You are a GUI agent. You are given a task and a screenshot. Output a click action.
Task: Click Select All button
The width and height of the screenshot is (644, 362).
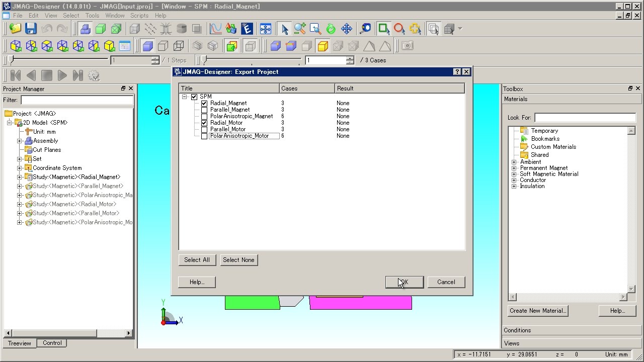[x=197, y=260]
